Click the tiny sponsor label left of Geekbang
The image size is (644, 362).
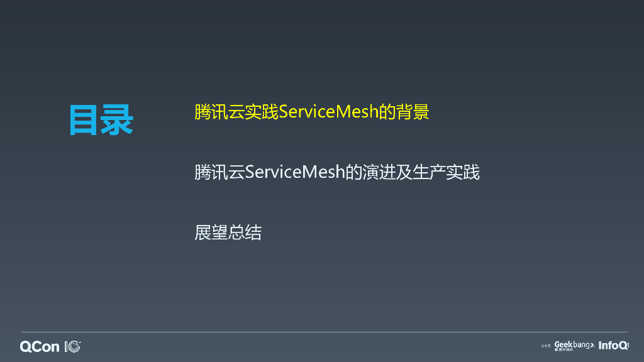click(546, 346)
